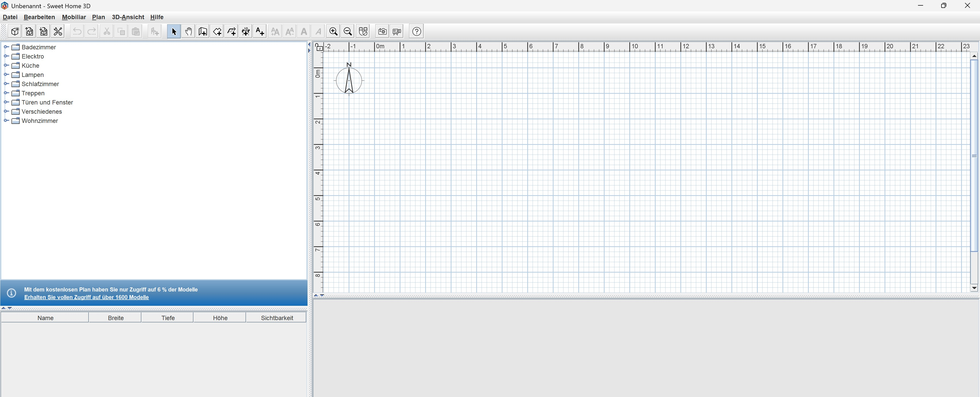
Task: Open the Datei menu
Action: [x=10, y=17]
